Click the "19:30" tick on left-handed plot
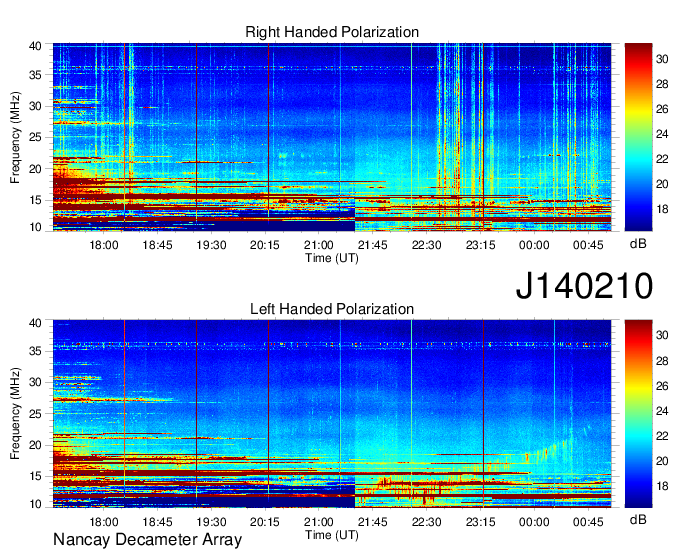The width and height of the screenshot is (680, 552). point(211,522)
